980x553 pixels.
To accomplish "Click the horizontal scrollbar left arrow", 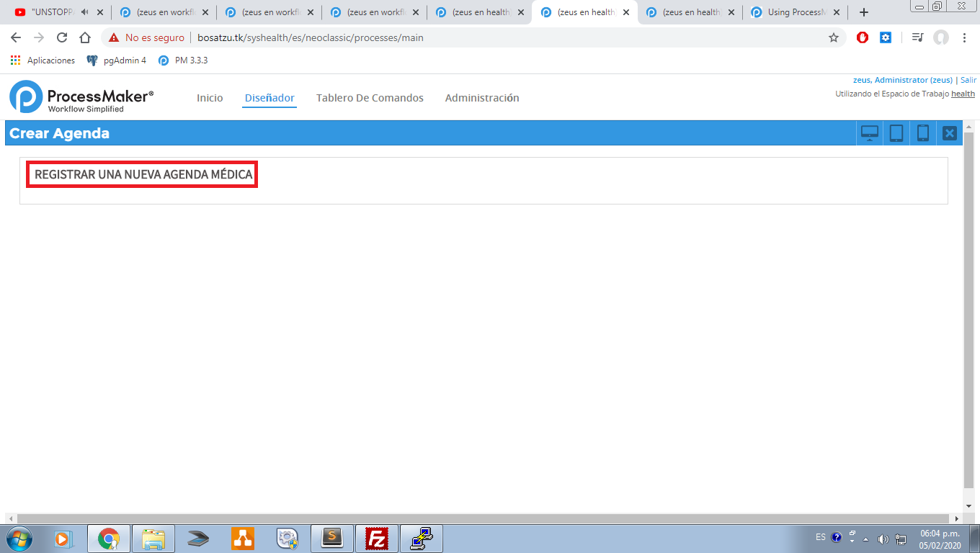I will coord(11,518).
